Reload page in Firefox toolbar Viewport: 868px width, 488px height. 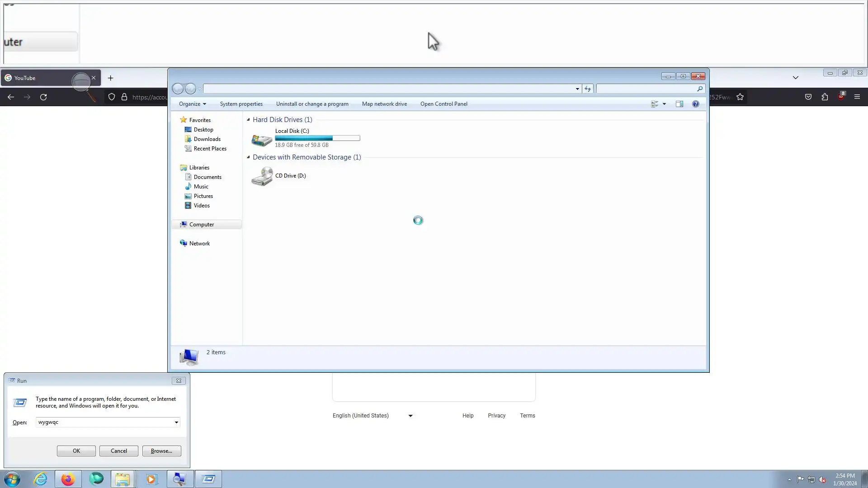[x=43, y=97]
